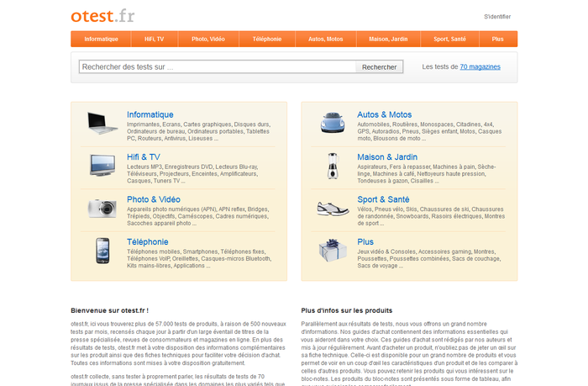Open the Plus category heading link
Viewport: 588px width, 386px height.
365,242
